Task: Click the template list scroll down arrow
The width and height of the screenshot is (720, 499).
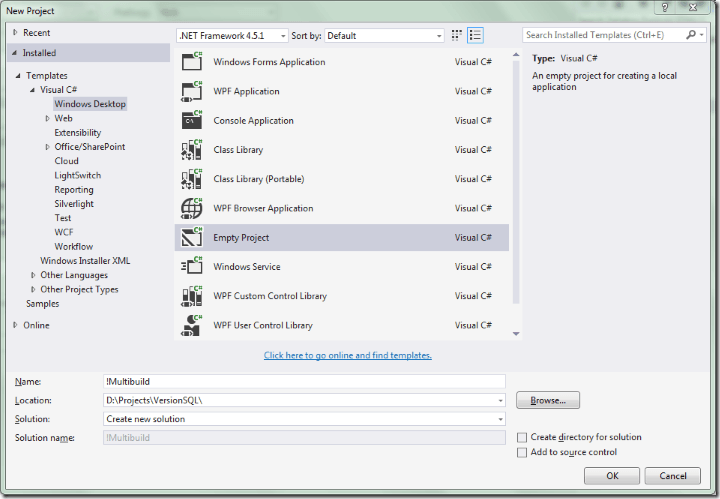Action: coord(516,334)
